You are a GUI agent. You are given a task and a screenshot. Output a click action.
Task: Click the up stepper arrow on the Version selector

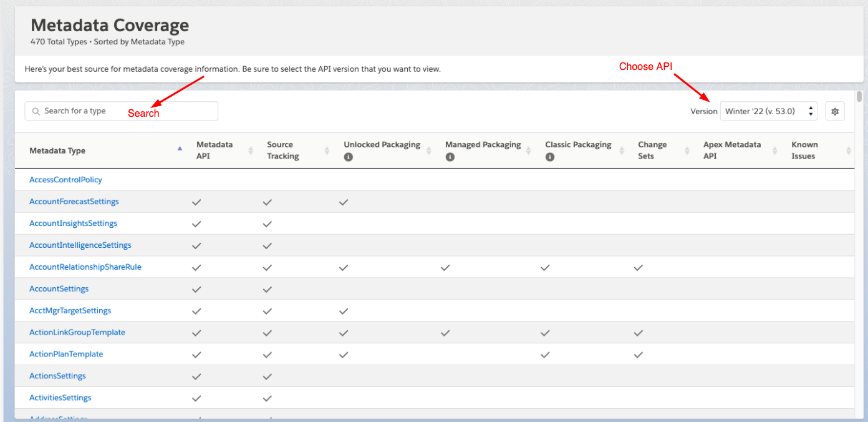coord(811,107)
